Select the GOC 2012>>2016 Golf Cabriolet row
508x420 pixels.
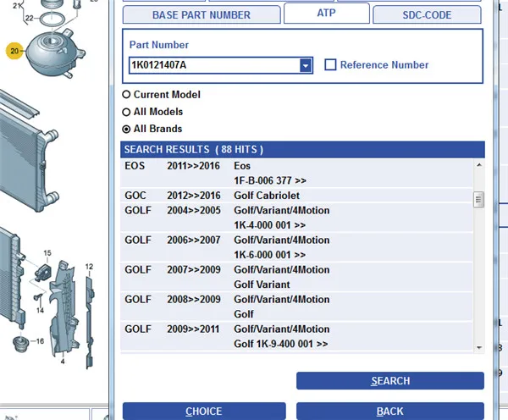296,196
